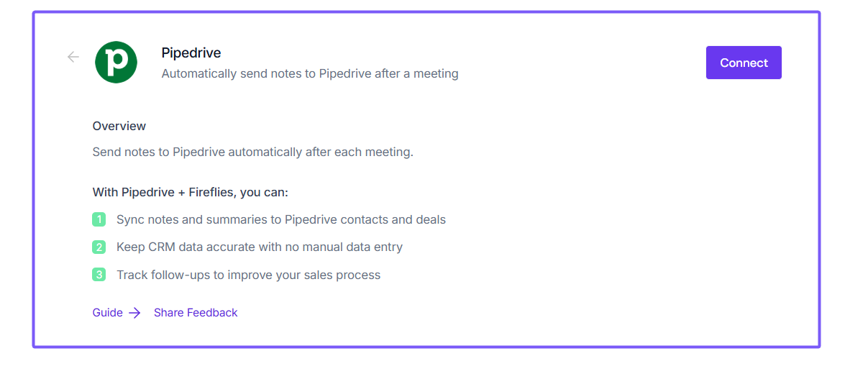Click the 'Keep CRM data accurate' list item

259,247
